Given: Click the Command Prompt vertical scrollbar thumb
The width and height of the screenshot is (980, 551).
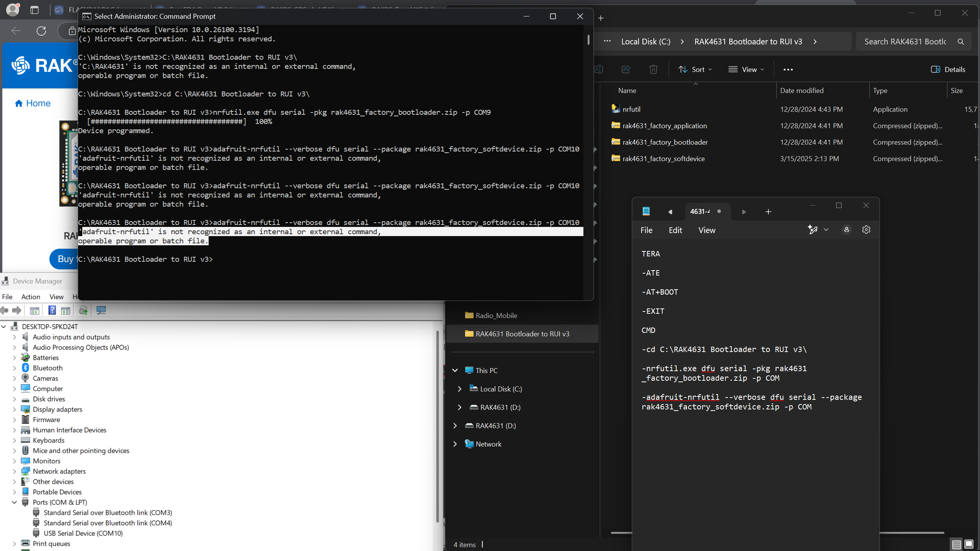Looking at the screenshot, I should [588, 39].
